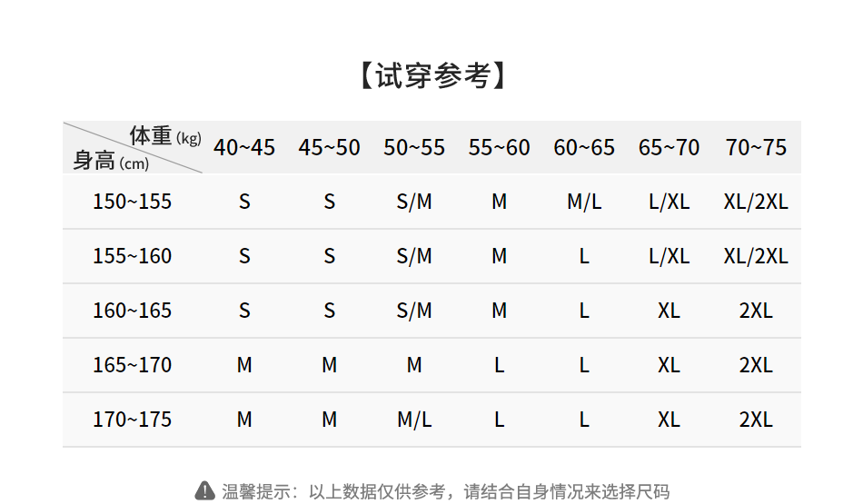Select the XL/2XL cell in the 155~160 row
Screen dimensions: 863x504
click(756, 256)
